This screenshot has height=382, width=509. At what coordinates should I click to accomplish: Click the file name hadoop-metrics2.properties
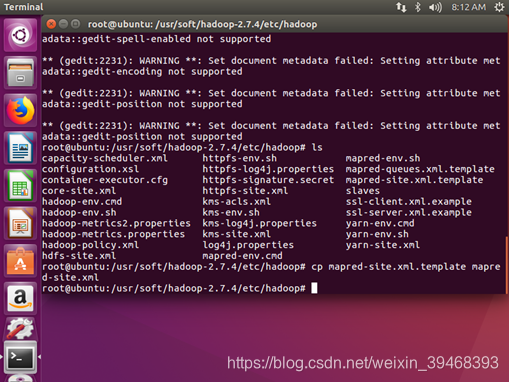coord(116,223)
